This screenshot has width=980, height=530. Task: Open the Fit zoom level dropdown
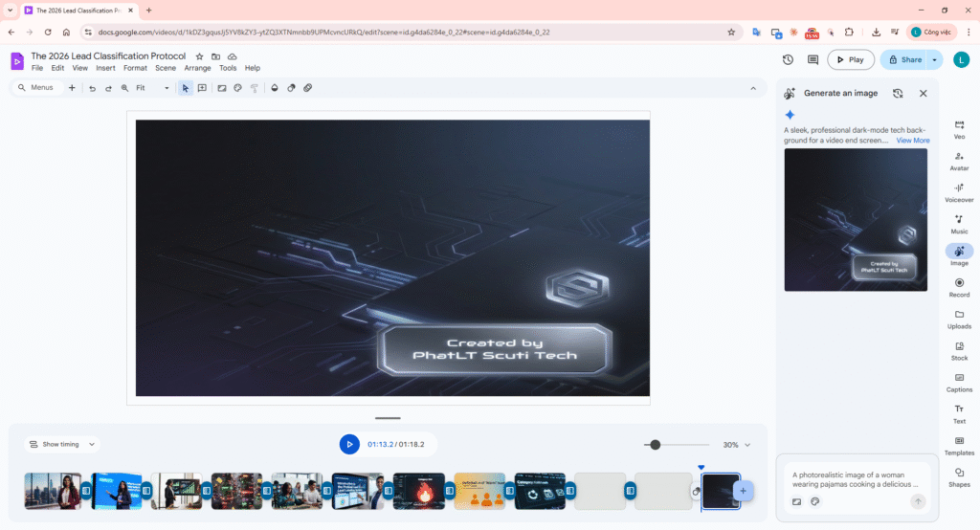pos(153,88)
